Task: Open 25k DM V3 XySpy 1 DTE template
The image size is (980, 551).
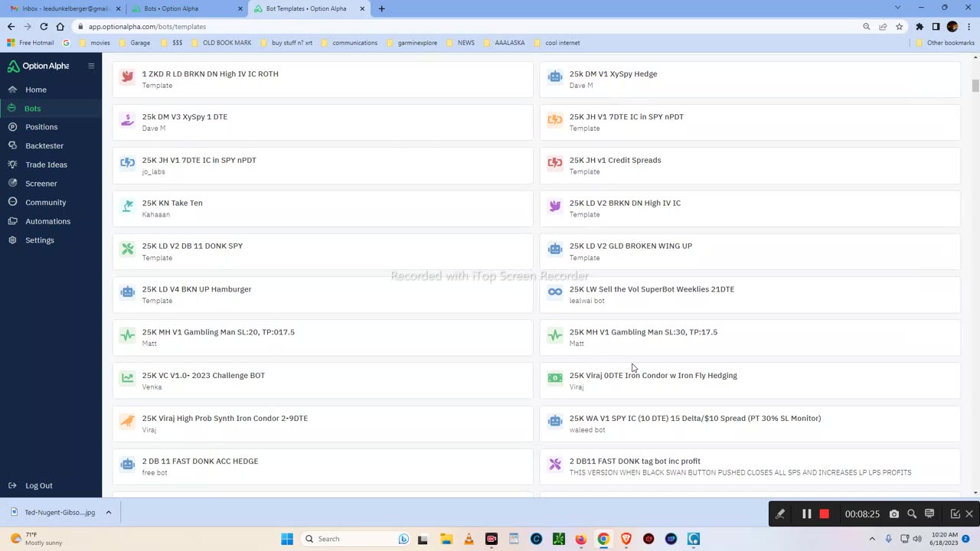Action: [x=322, y=122]
